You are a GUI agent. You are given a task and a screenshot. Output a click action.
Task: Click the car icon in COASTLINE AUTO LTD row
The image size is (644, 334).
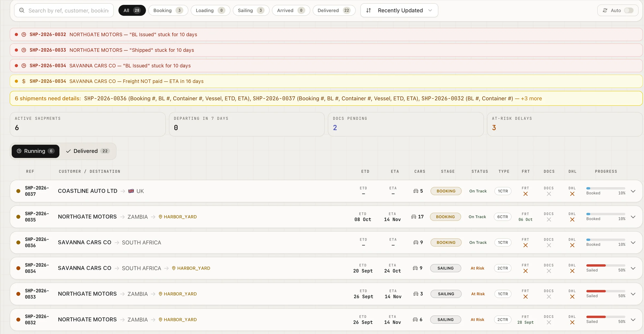(x=416, y=191)
